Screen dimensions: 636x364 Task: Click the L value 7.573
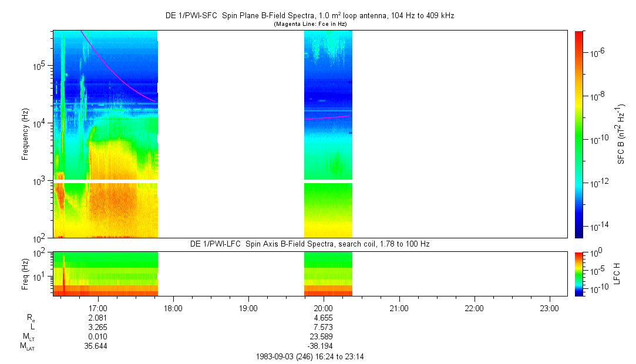[x=324, y=327]
